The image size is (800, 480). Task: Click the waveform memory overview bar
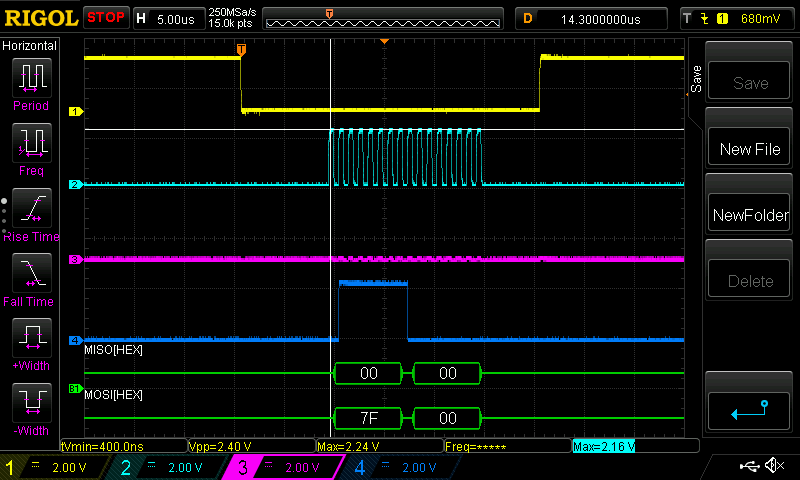(x=383, y=23)
